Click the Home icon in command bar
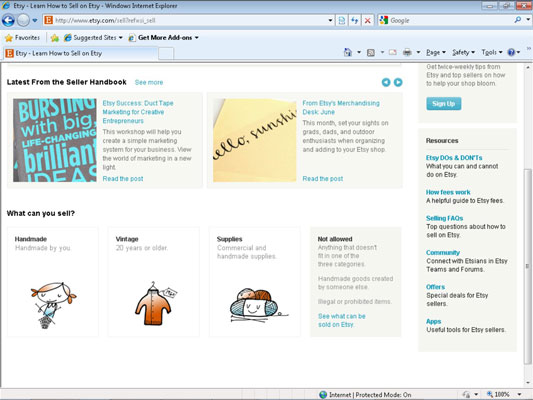The height and width of the screenshot is (400, 533). tap(348, 52)
